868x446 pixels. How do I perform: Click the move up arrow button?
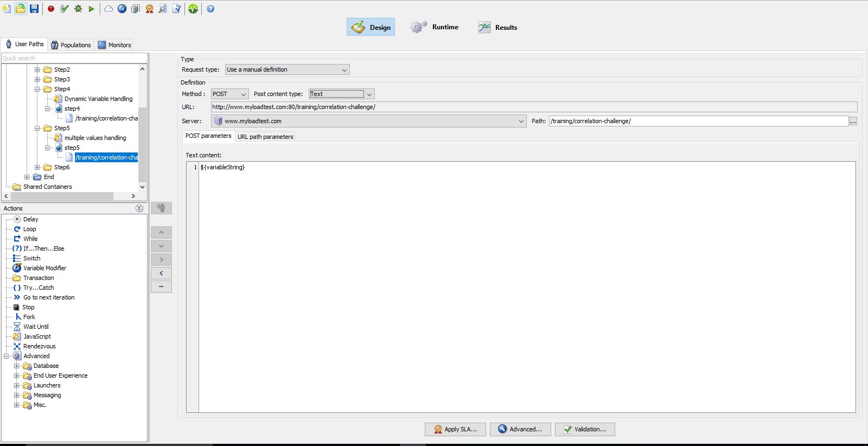pos(161,232)
